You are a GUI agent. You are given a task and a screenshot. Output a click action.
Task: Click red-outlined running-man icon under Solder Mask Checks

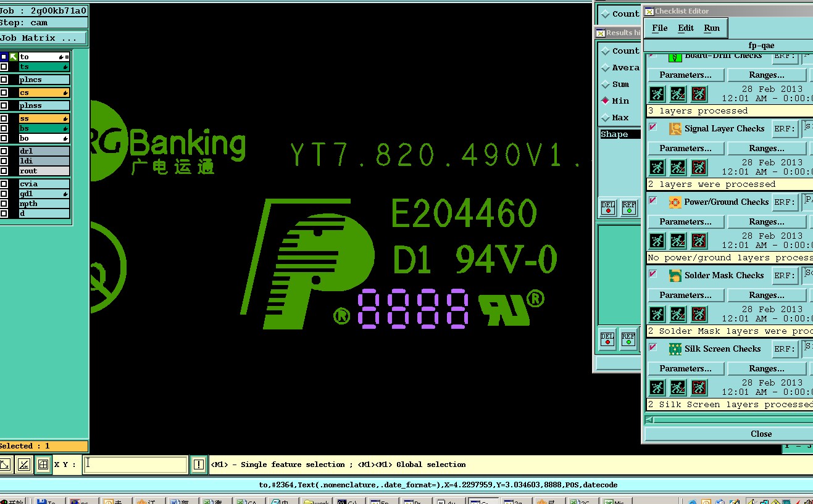pyautogui.click(x=699, y=314)
